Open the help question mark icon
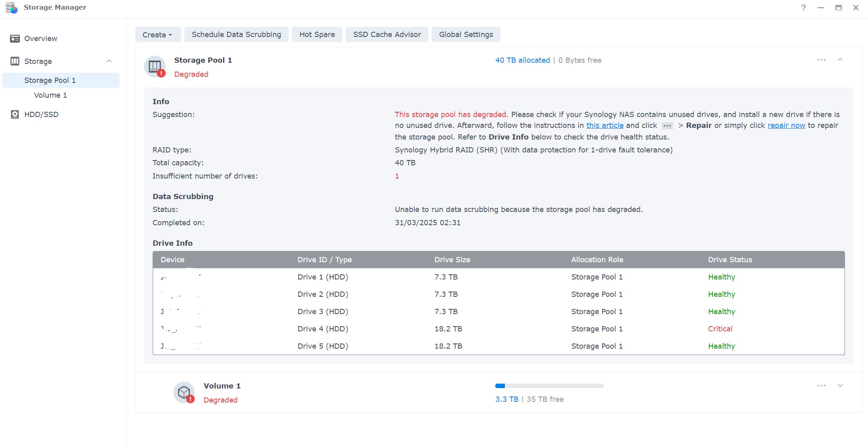868x446 pixels. point(803,8)
